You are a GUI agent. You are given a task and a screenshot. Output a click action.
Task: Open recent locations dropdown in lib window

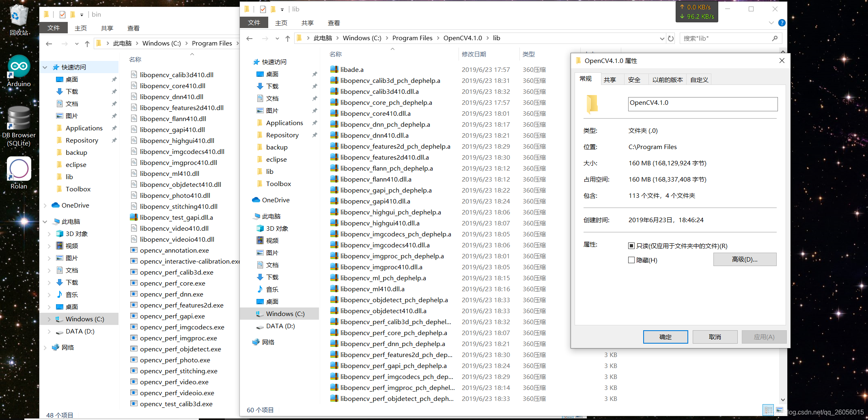coord(277,38)
